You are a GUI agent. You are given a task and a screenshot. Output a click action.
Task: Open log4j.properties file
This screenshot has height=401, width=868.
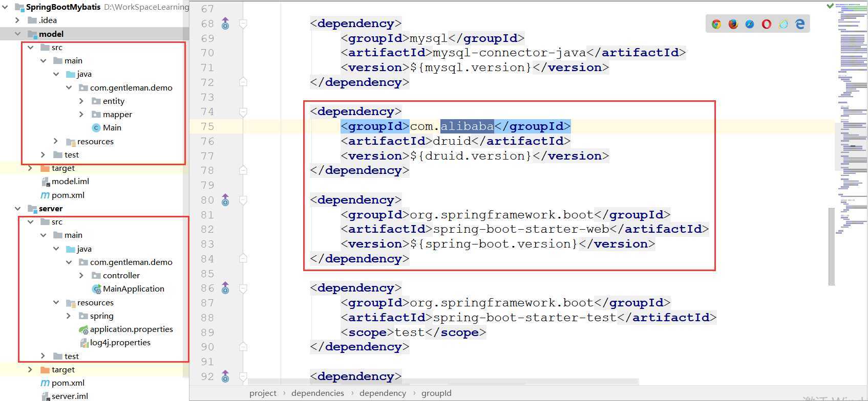click(x=115, y=343)
